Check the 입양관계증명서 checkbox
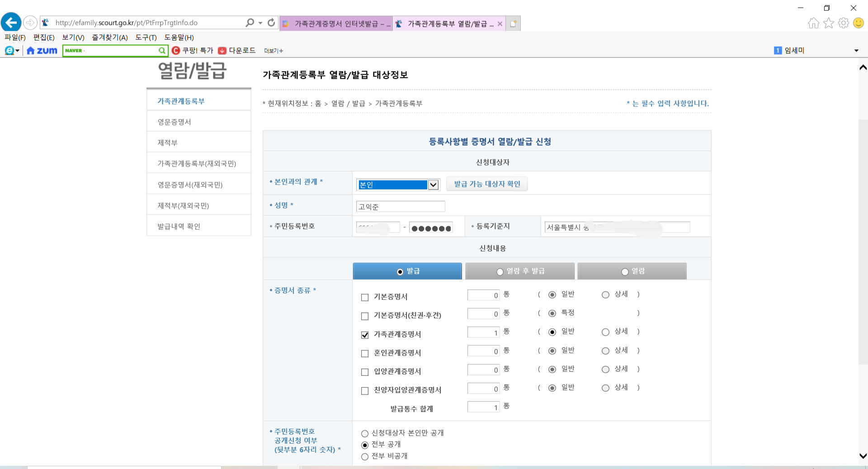This screenshot has width=868, height=469. 365,372
